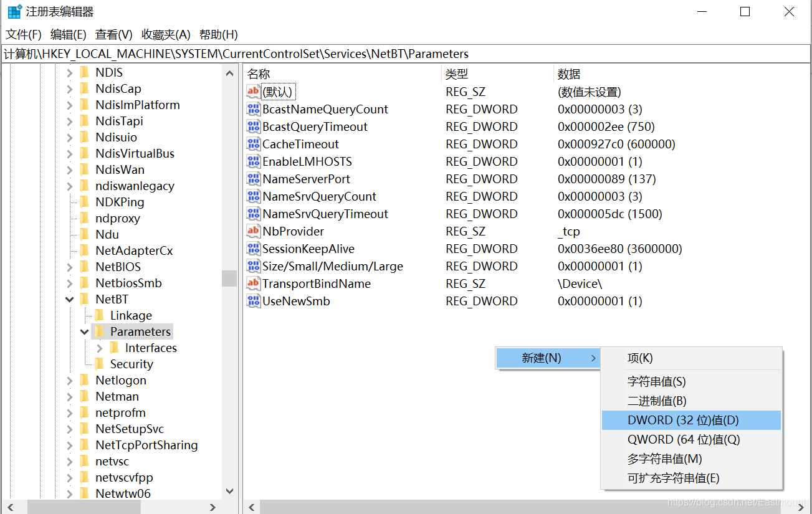Select the Security tree item
812x514 pixels.
coord(131,364)
